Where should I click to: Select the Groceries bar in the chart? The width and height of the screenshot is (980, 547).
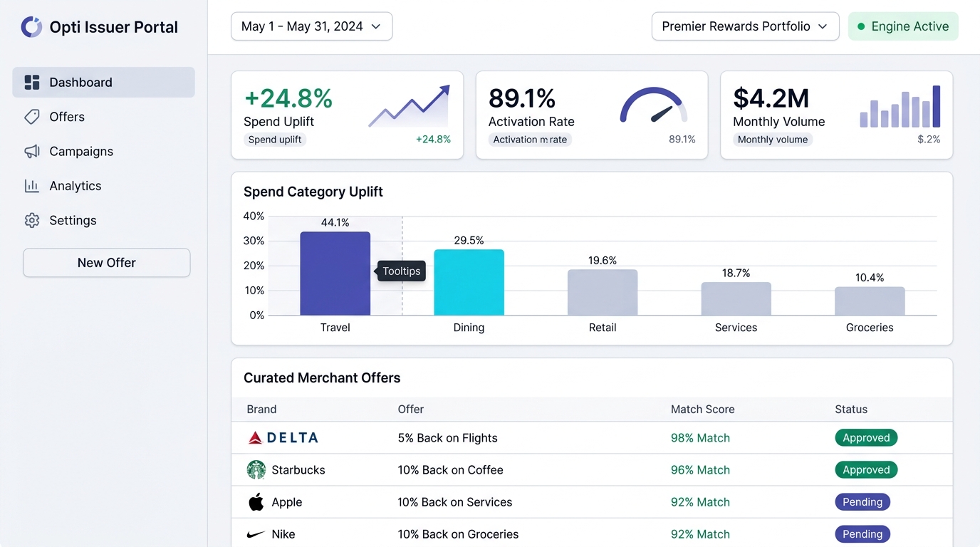click(870, 301)
